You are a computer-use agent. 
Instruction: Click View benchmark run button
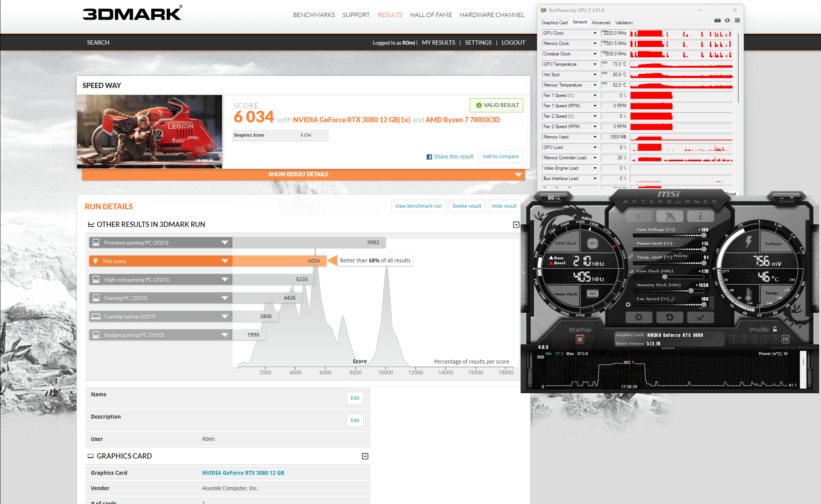(x=419, y=206)
